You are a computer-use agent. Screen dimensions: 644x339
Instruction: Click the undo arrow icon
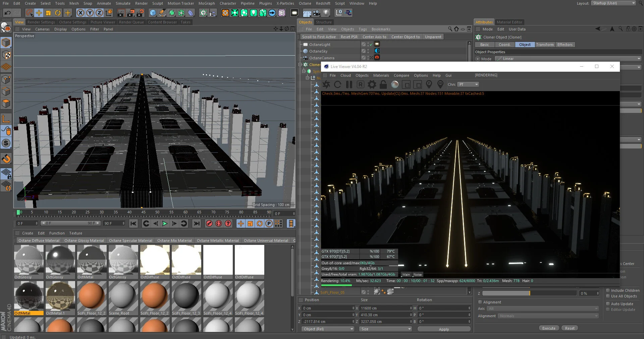[x=7, y=13]
